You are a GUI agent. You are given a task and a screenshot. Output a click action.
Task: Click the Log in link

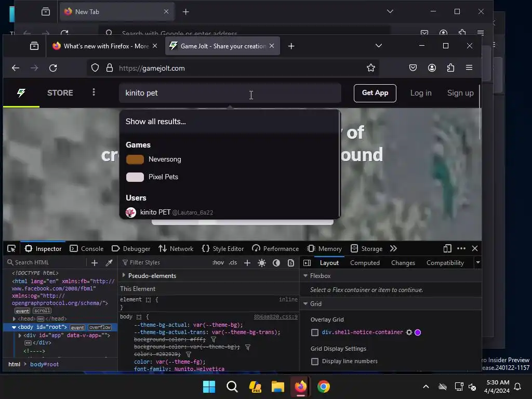[x=421, y=93]
